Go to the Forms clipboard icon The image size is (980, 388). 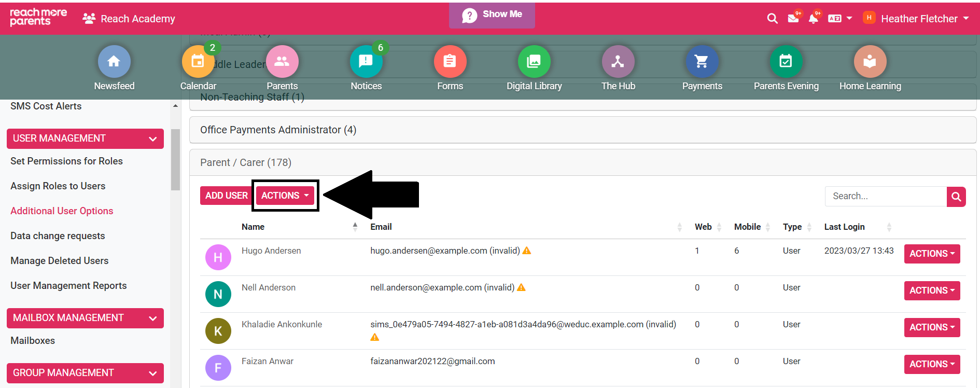pos(450,62)
